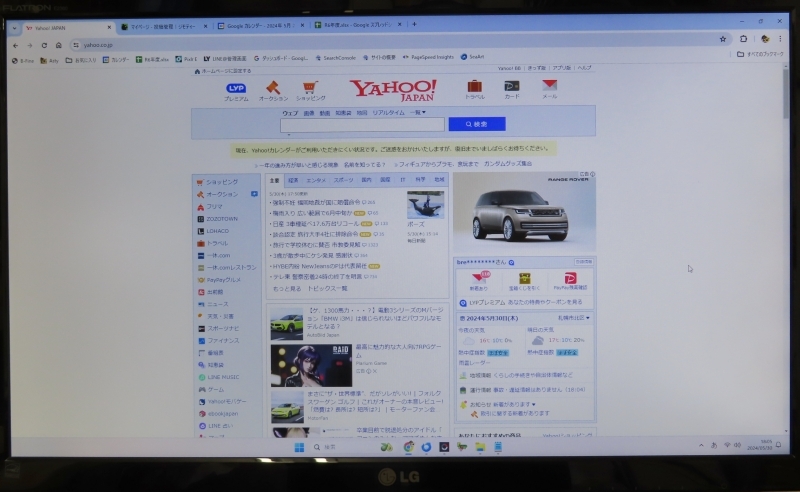
Task: Open the Mail envelope icon in header
Action: (549, 85)
